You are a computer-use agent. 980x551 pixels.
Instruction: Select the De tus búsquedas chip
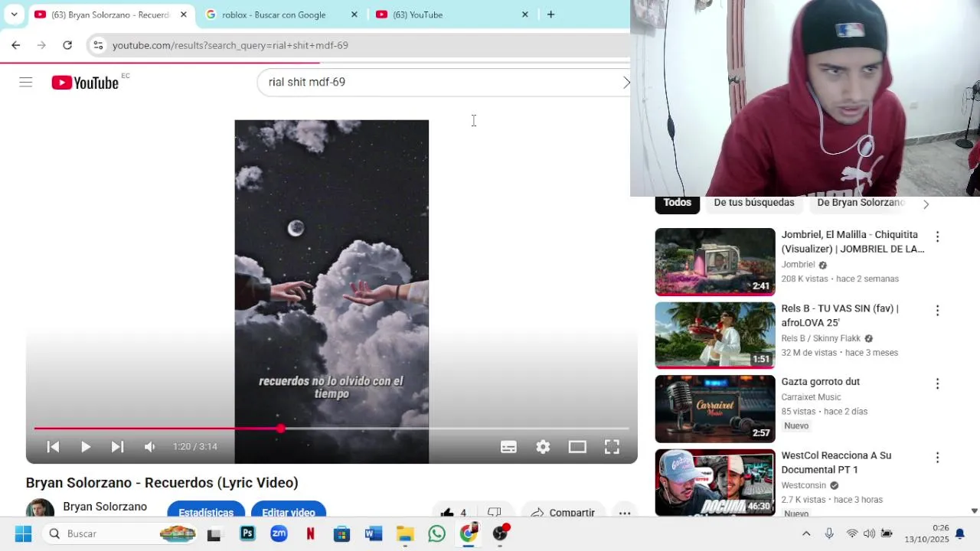pos(754,203)
